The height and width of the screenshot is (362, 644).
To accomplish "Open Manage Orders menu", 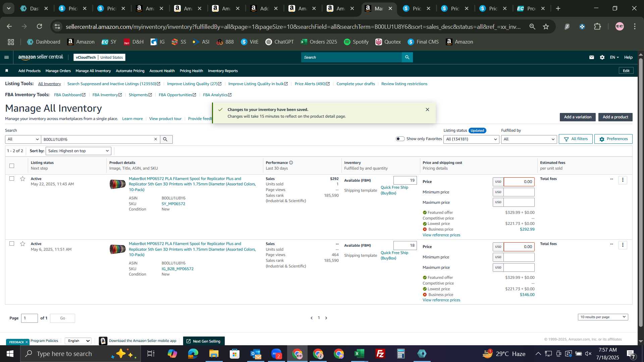I will pos(58,71).
